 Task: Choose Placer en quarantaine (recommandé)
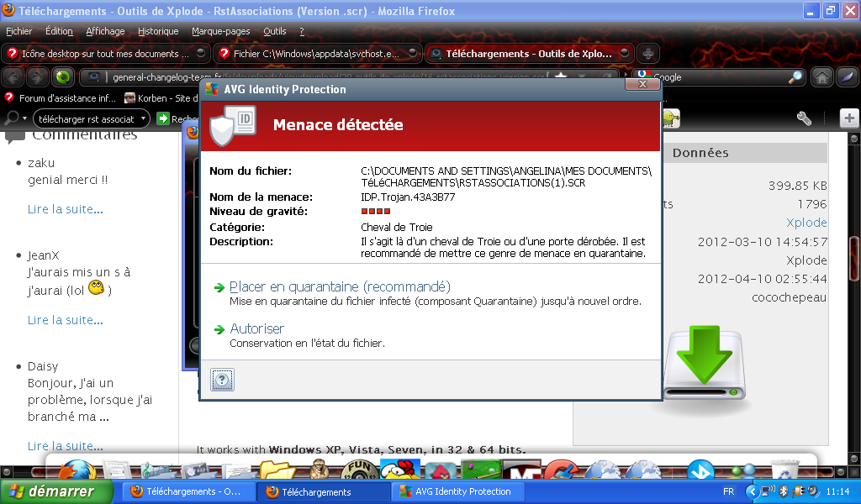[x=340, y=286]
